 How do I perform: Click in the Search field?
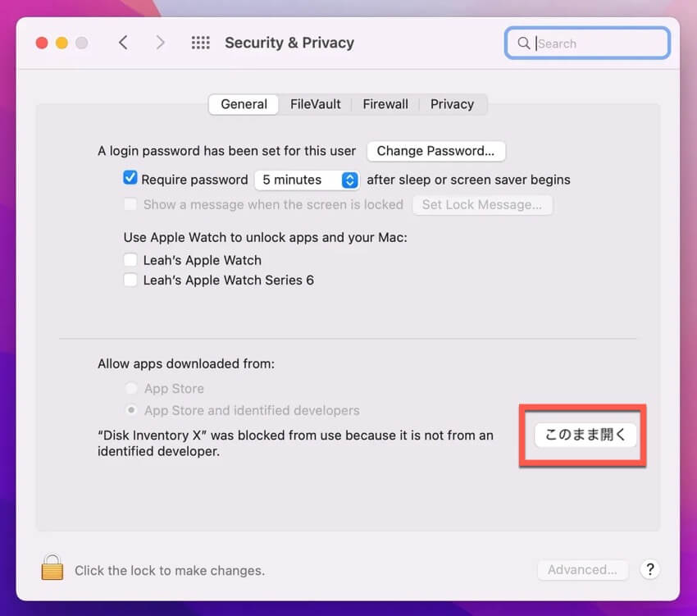point(599,43)
